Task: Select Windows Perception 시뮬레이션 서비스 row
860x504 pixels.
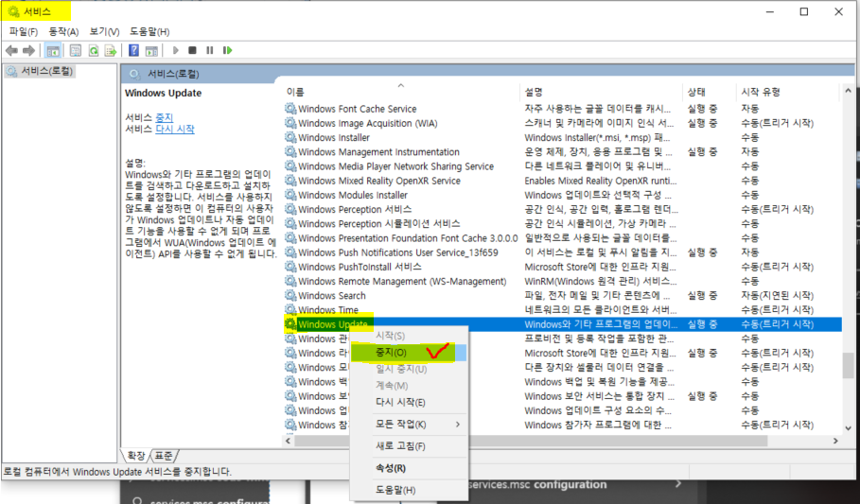Action: click(562, 223)
